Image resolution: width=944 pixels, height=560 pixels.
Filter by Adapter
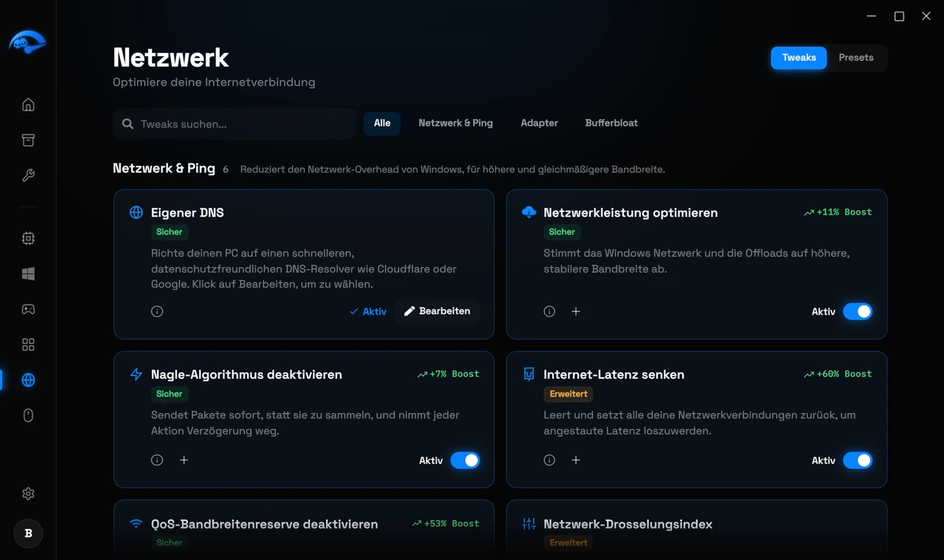pyautogui.click(x=539, y=123)
